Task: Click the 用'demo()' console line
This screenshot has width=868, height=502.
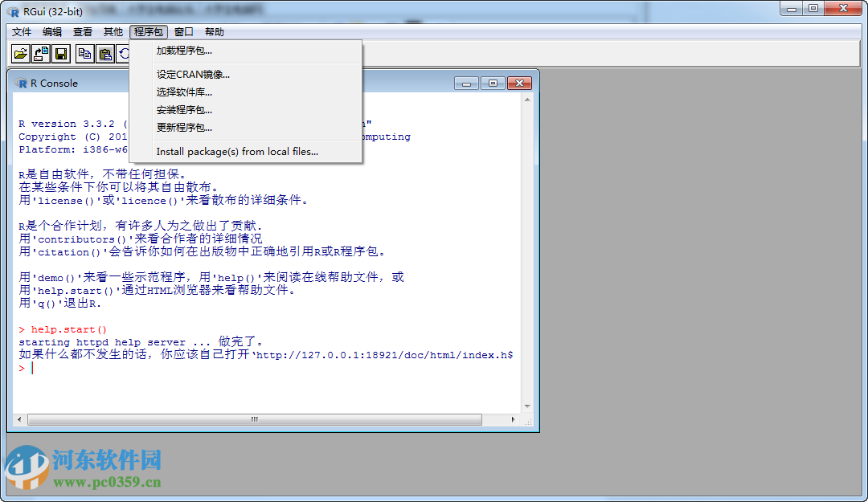Action: [x=211, y=277]
